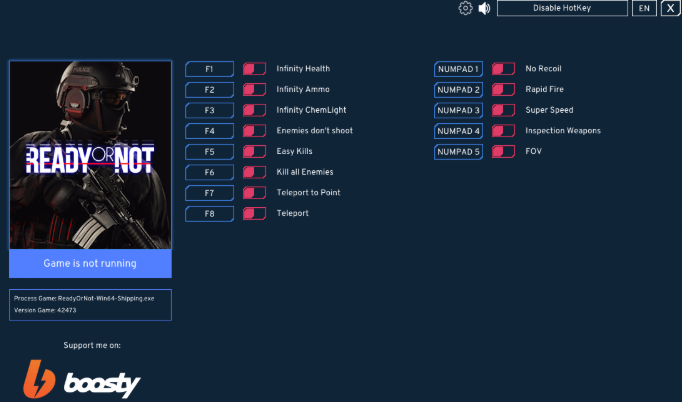
Task: Click the NUMPAD 3 hotkey button
Action: (458, 111)
